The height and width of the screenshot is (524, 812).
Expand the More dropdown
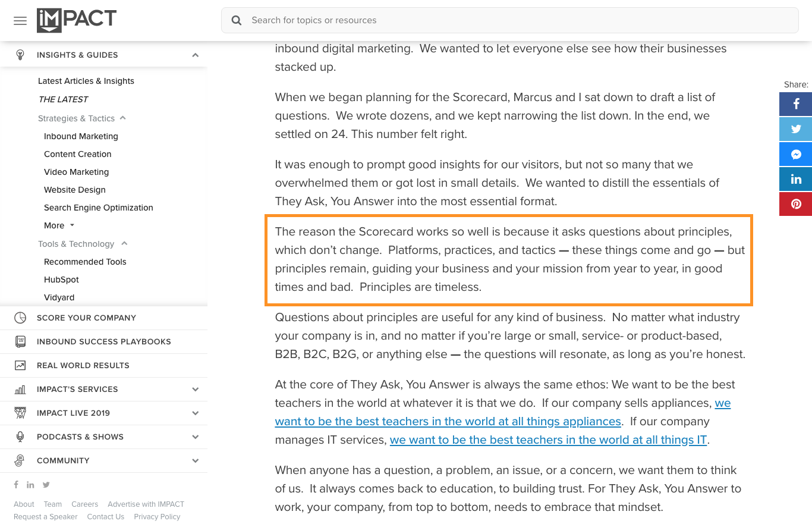point(59,225)
